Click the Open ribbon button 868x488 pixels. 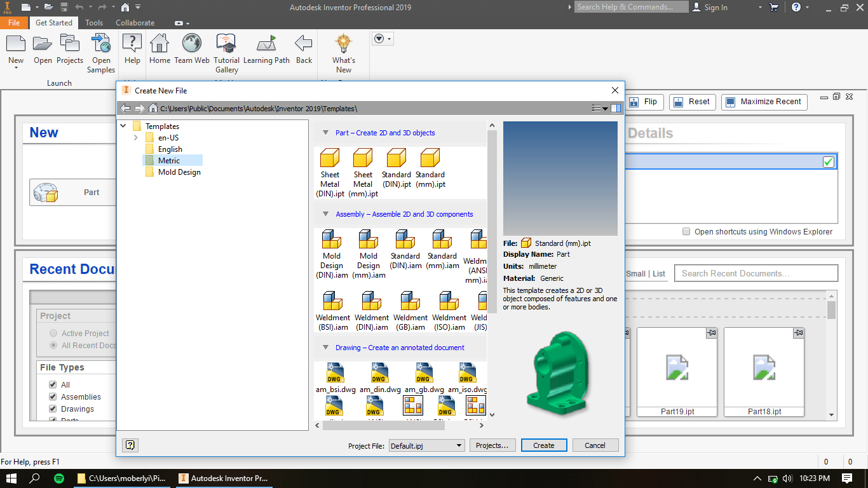point(43,50)
